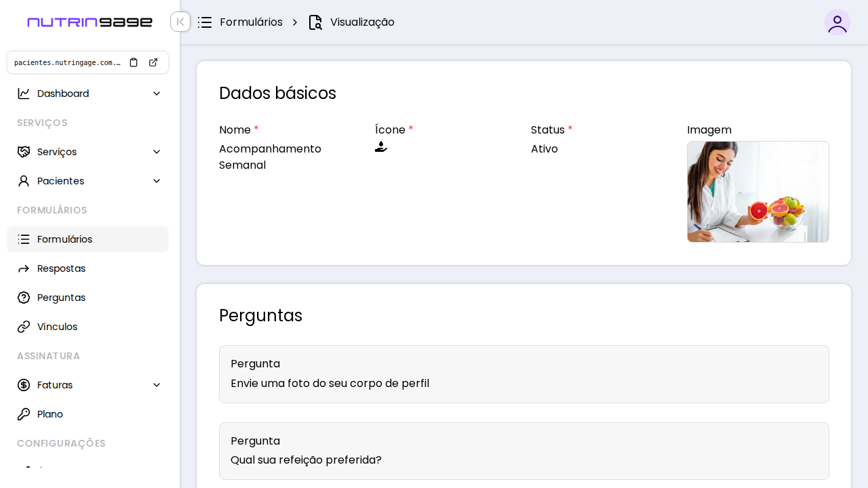Screen dimensions: 868x488
Task: Expand the Faturas submenu chevron
Action: coord(157,385)
